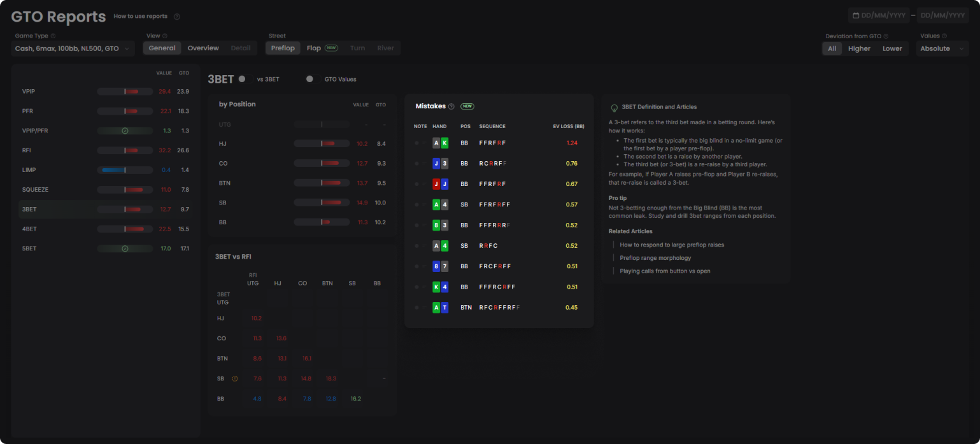
Task: Click the warning icon on the SB row
Action: tap(234, 378)
